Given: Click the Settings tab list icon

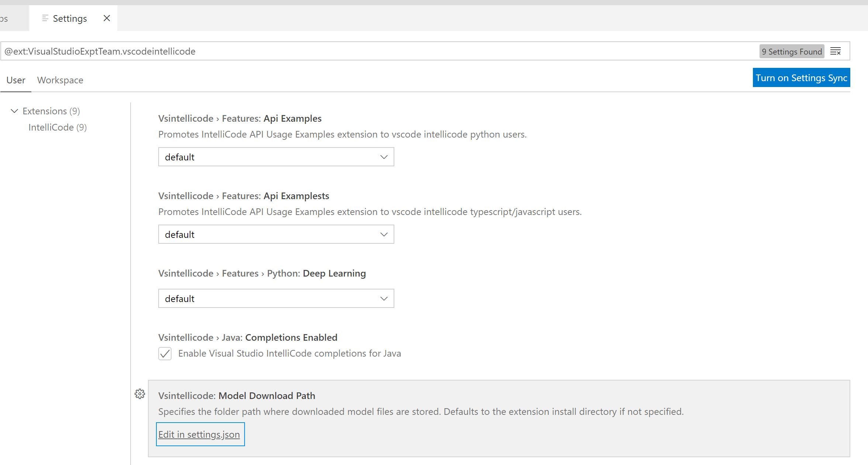Looking at the screenshot, I should click(x=45, y=18).
